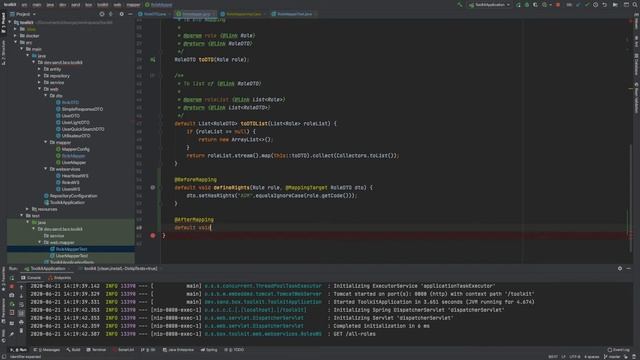The width and height of the screenshot is (640, 360).
Task: Open the Console tab in Run panel
Action: (31, 278)
